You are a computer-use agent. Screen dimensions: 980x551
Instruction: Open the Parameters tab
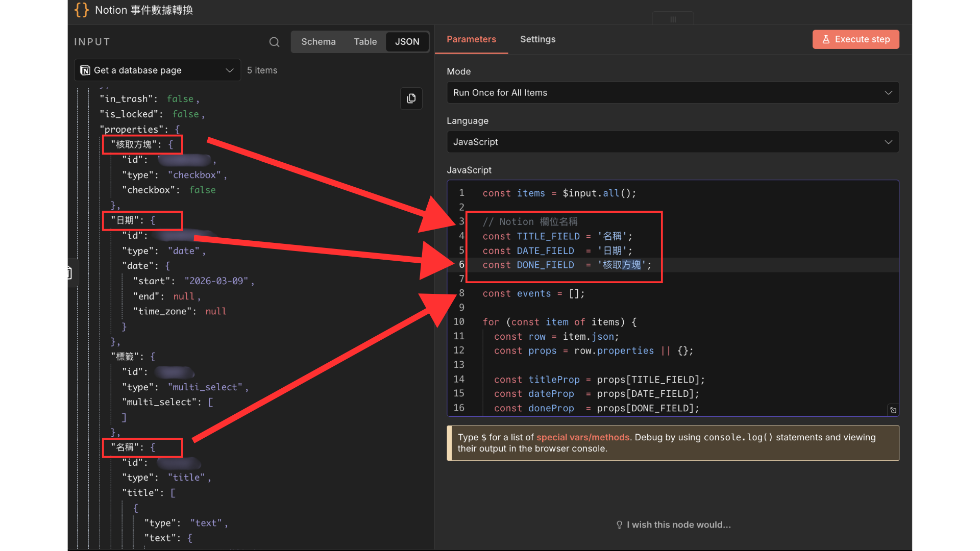(x=471, y=39)
